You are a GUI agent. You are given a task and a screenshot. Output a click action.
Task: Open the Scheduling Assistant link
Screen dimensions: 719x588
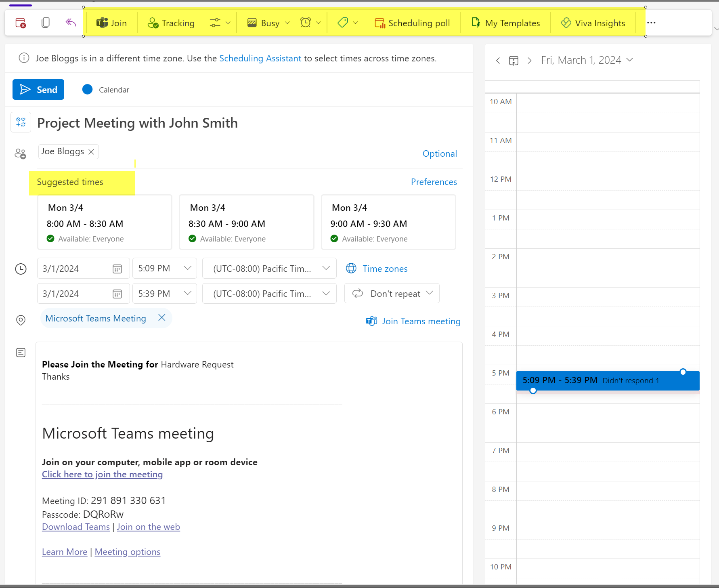click(x=260, y=58)
